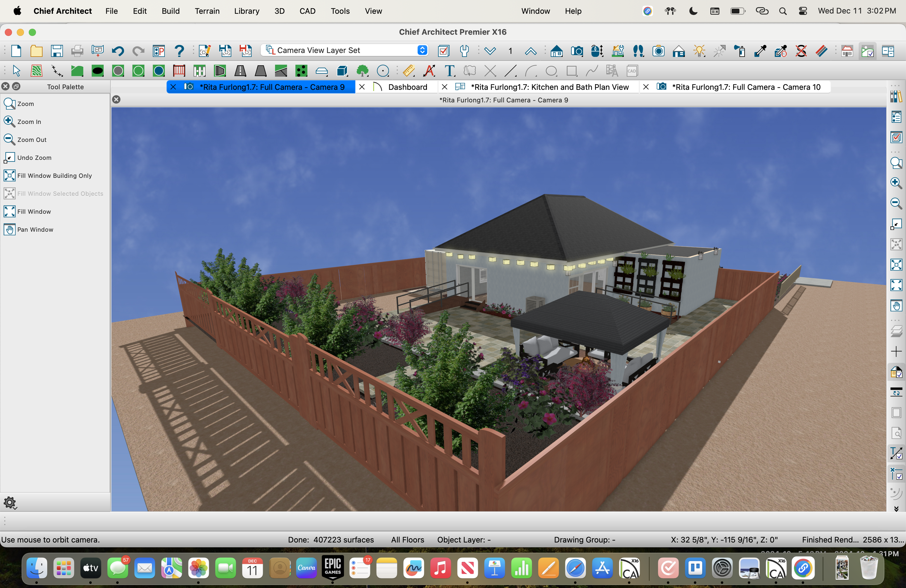Open the Library menu

click(247, 11)
